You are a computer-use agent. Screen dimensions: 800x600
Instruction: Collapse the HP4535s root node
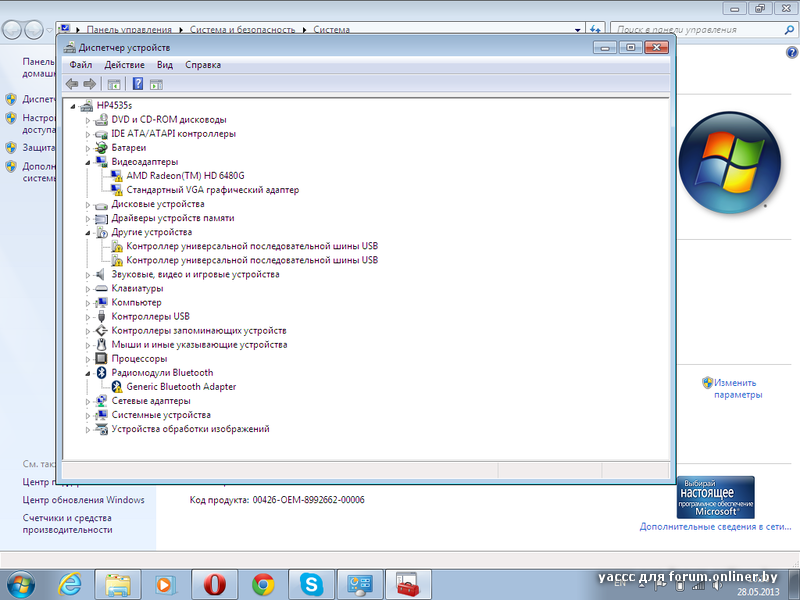(73, 106)
